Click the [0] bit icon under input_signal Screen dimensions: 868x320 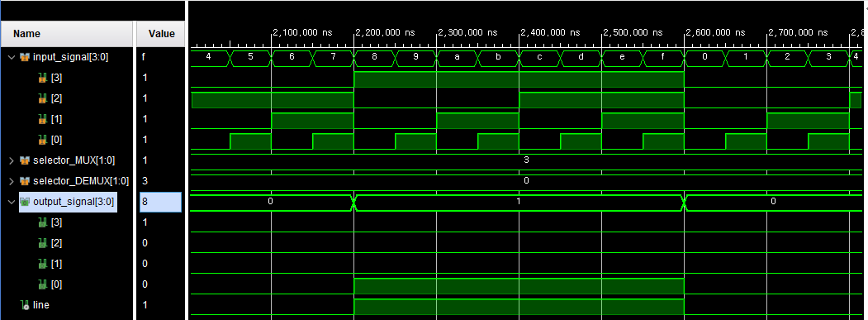coord(42,140)
